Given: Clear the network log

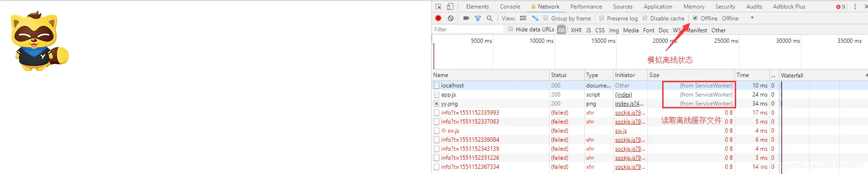Looking at the screenshot, I should coord(451,18).
